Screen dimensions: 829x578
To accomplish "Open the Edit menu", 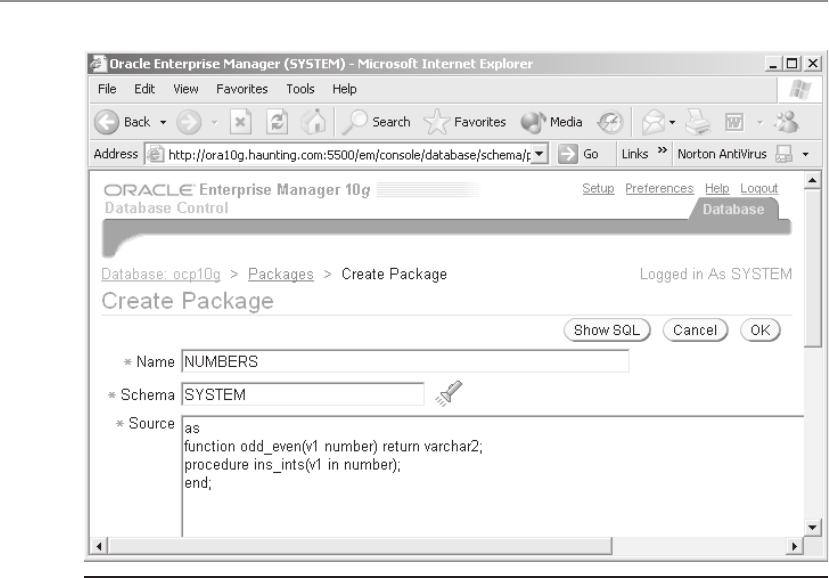I will 144,89.
